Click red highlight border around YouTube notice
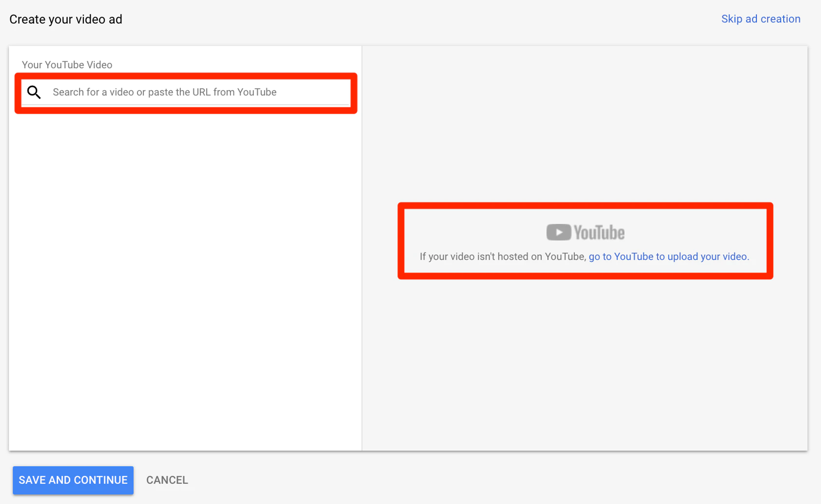 click(x=585, y=205)
